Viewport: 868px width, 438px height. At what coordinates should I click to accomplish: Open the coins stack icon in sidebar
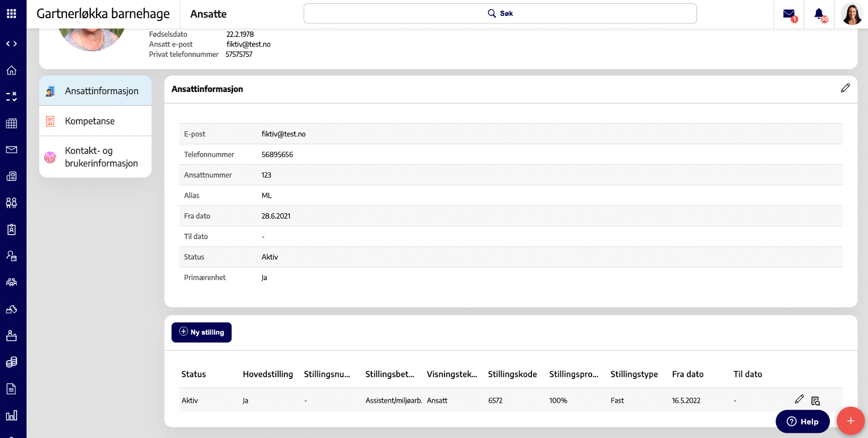pyautogui.click(x=11, y=362)
